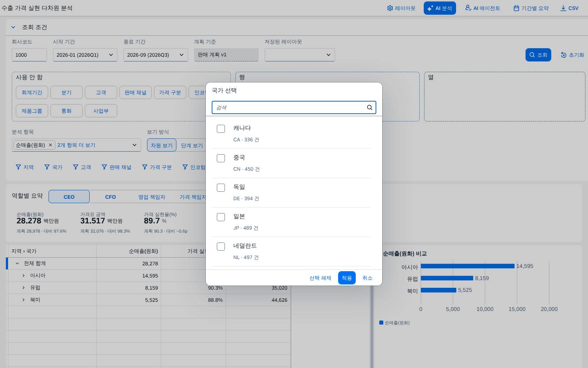This screenshot has width=588, height=368.
Task: Click the 적용 button
Action: [x=347, y=278]
